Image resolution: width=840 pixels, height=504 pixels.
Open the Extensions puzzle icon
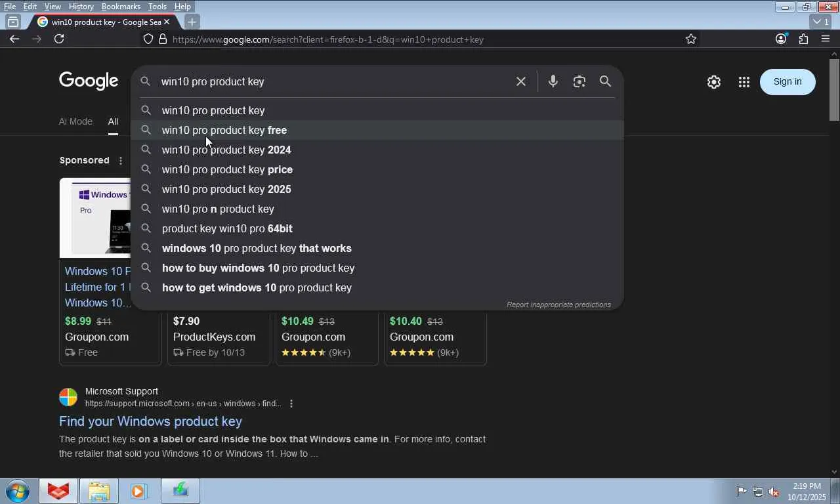click(803, 39)
